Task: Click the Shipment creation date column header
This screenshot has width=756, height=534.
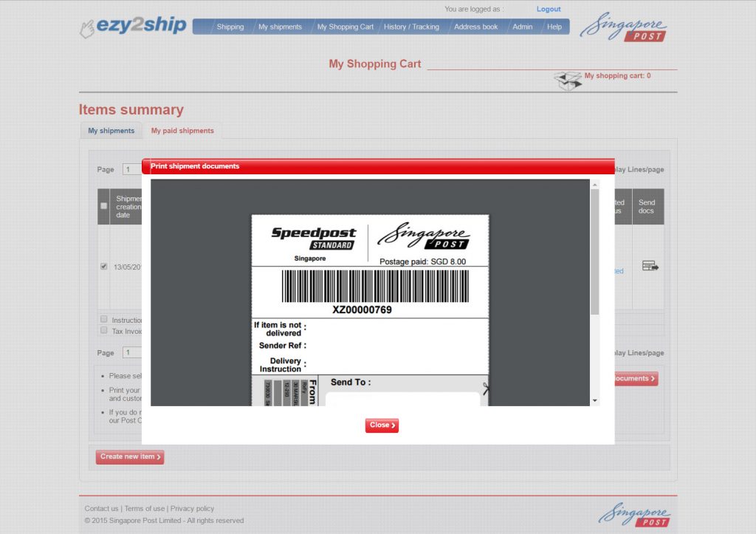Action: (x=126, y=207)
